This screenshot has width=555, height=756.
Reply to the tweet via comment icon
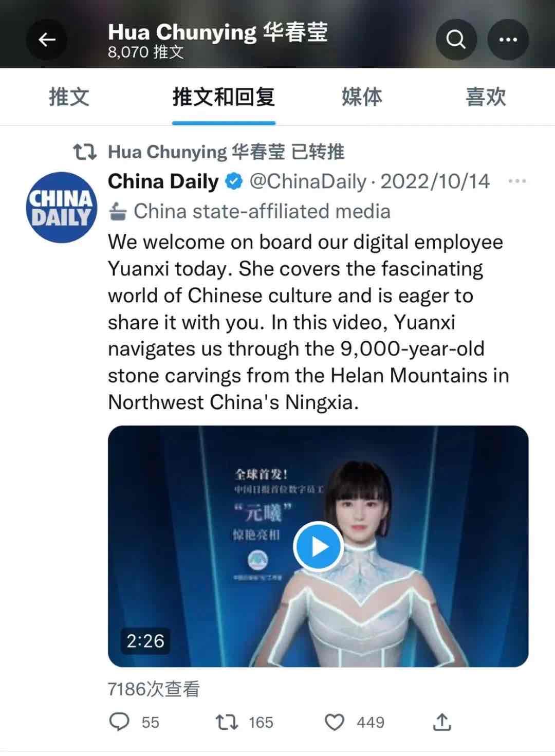click(x=120, y=722)
